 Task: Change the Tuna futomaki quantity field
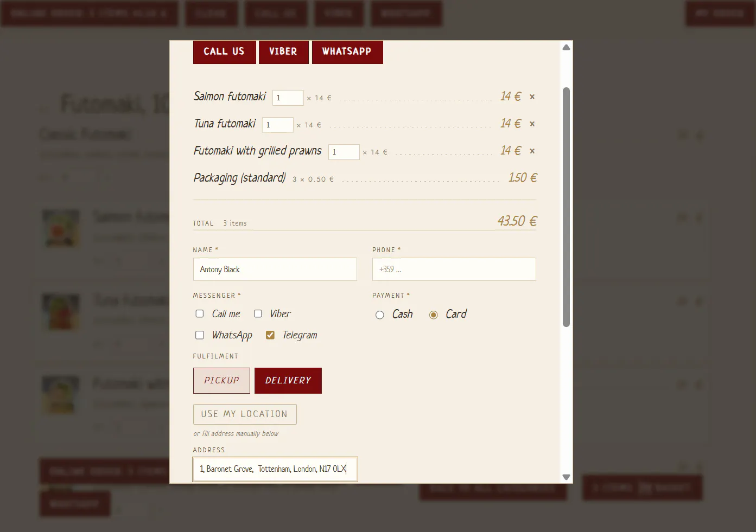click(277, 125)
